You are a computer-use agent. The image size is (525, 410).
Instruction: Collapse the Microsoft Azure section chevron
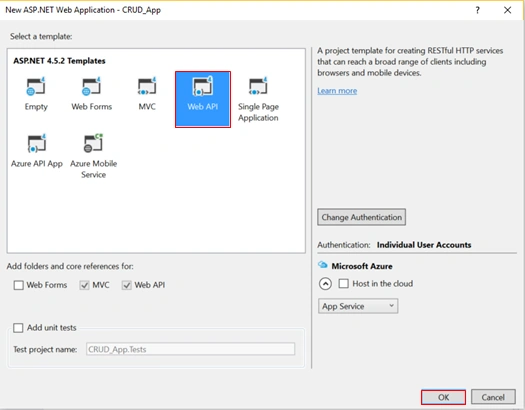pyautogui.click(x=325, y=284)
